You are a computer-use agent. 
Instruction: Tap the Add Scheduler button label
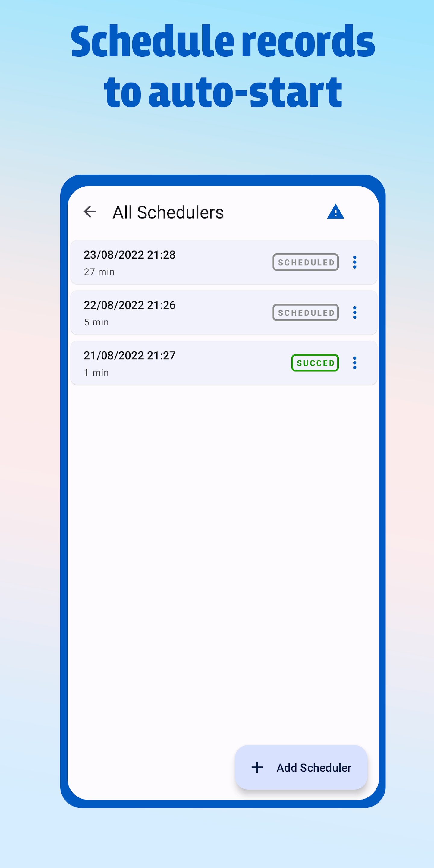(x=314, y=768)
